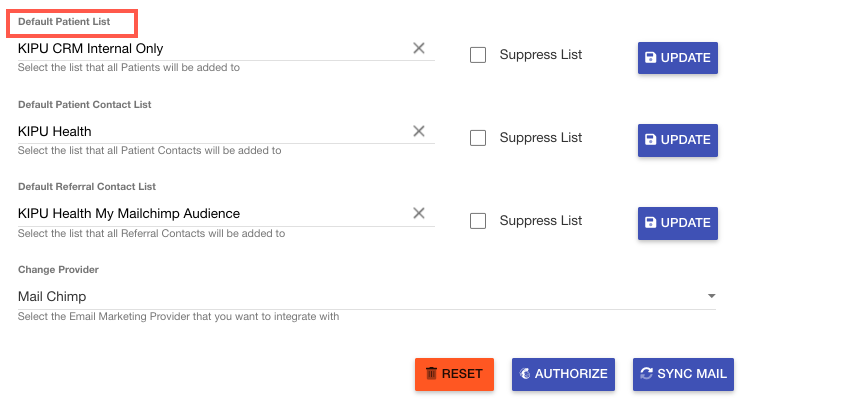
Task: Clear the KIPU CRM Internal Only selection
Action: pos(419,48)
